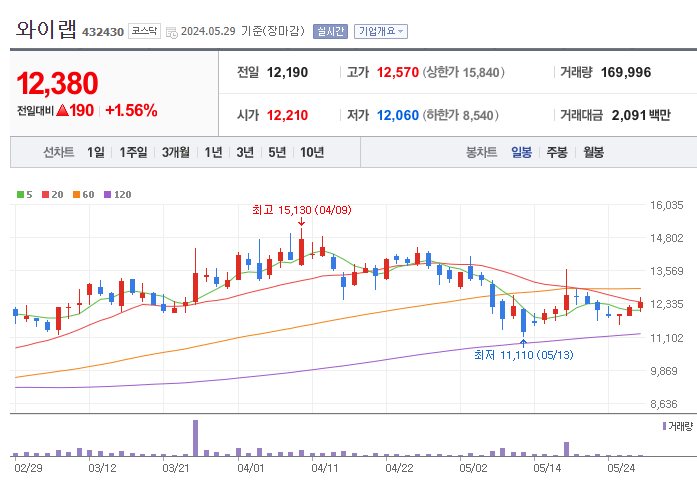Click the orange 60-day moving average swatch
Screen dimensions: 697x483
pyautogui.click(x=76, y=195)
